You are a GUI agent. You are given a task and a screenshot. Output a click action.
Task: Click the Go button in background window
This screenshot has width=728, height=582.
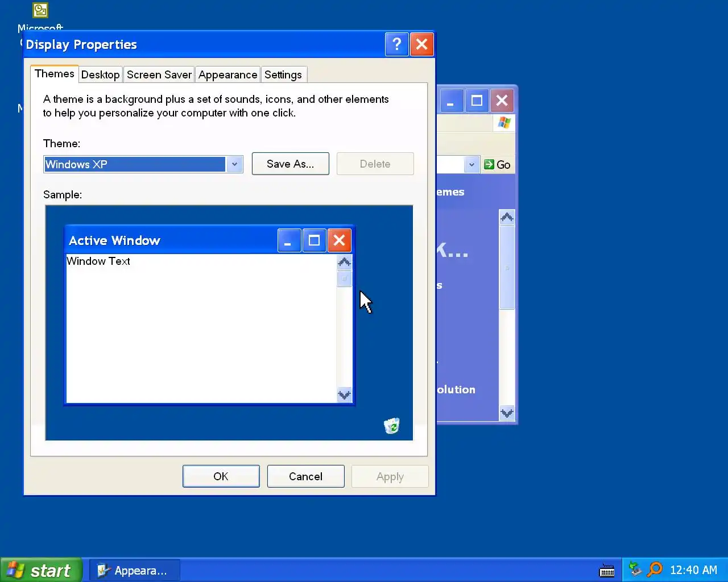point(498,165)
